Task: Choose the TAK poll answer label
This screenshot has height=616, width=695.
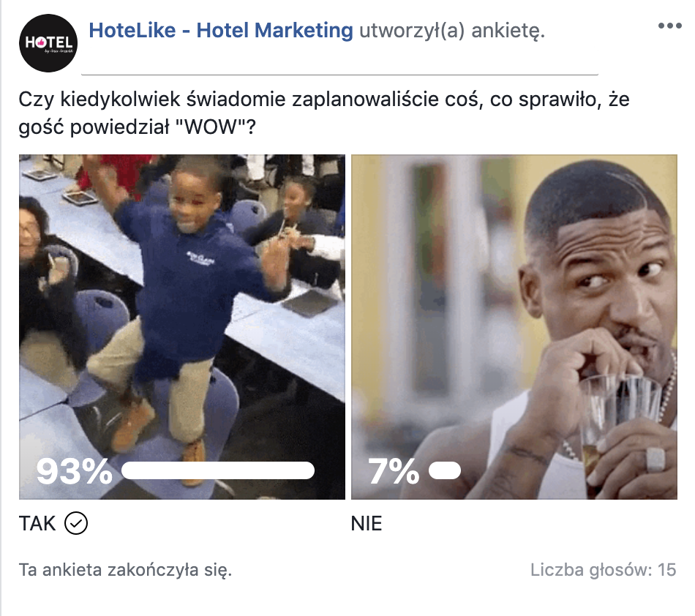Action: (37, 523)
